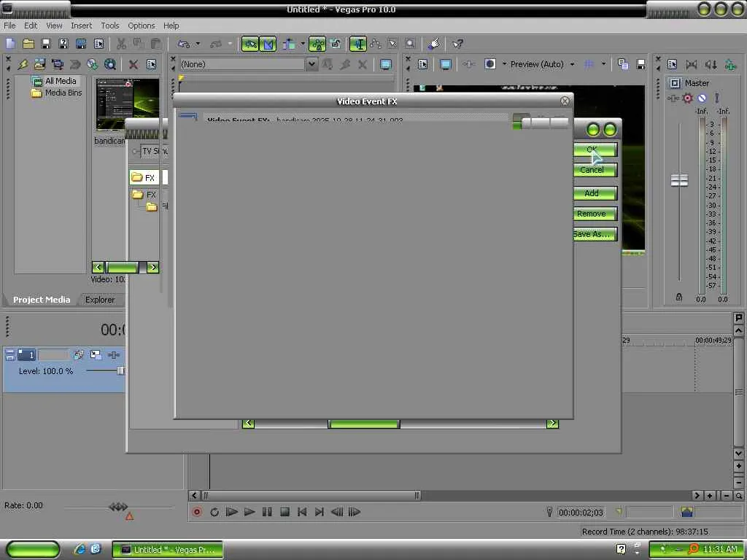Click the trimmer external monitor icon
The height and width of the screenshot is (560, 747).
(x=385, y=64)
